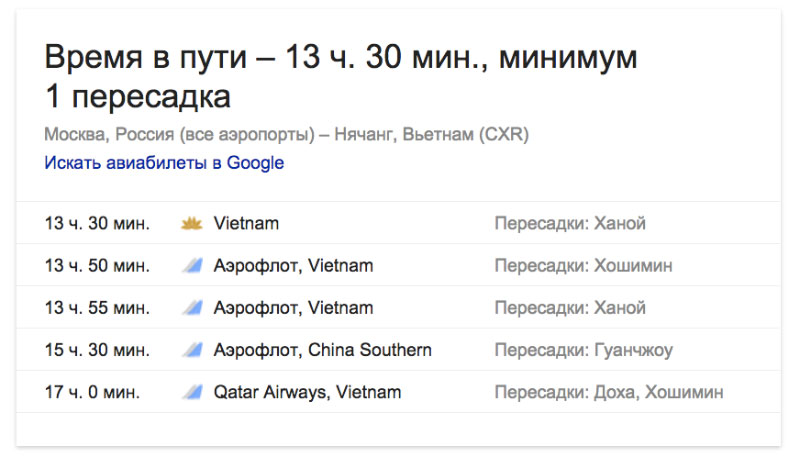Click the Время в пути heading

pos(340,76)
